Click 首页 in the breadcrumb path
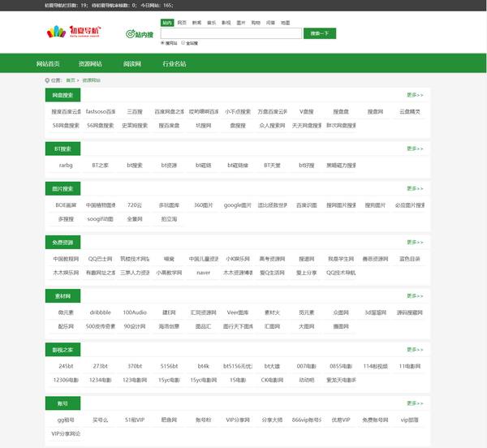 (71, 80)
